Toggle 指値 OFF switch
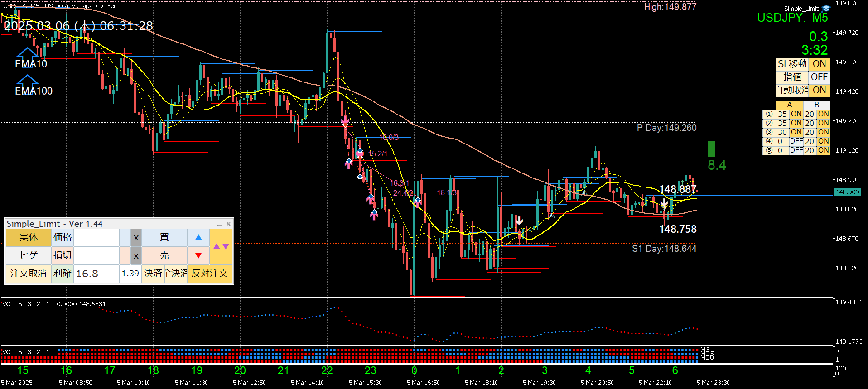This screenshot has width=868, height=389. click(819, 77)
